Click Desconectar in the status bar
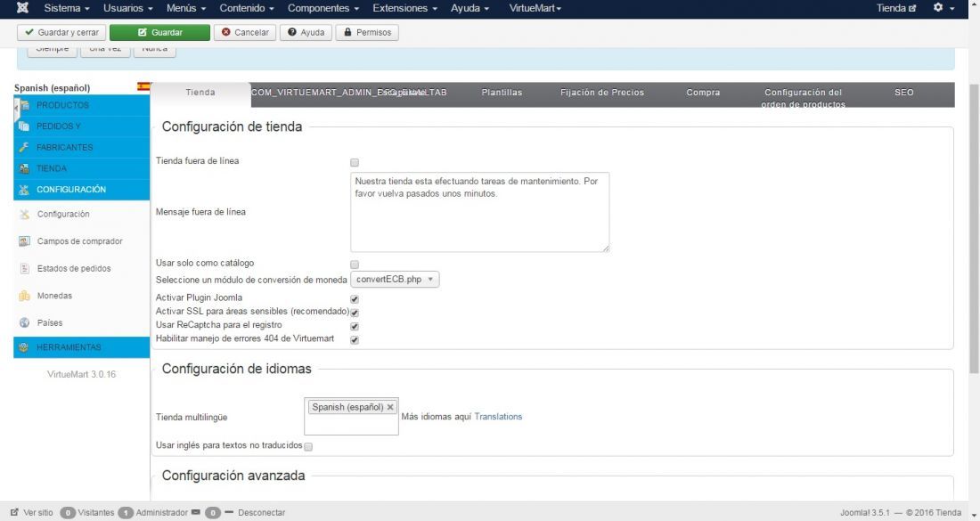The image size is (980, 521). (261, 512)
